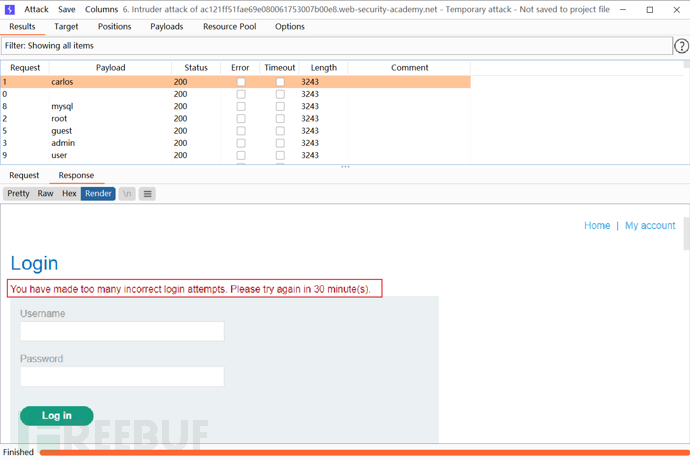Open the response view hamburger menu icon
Image resolution: width=690 pixels, height=460 pixels.
coord(147,194)
